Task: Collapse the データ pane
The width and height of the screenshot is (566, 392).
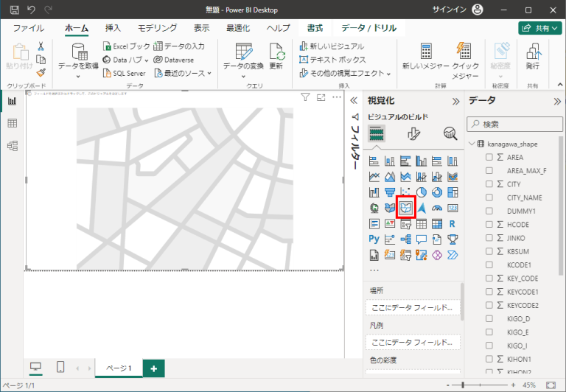Action: pos(557,102)
